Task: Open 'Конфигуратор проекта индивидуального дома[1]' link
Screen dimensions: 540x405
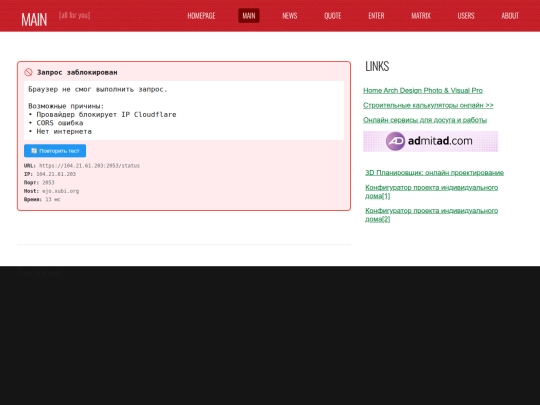Action: pos(432,191)
